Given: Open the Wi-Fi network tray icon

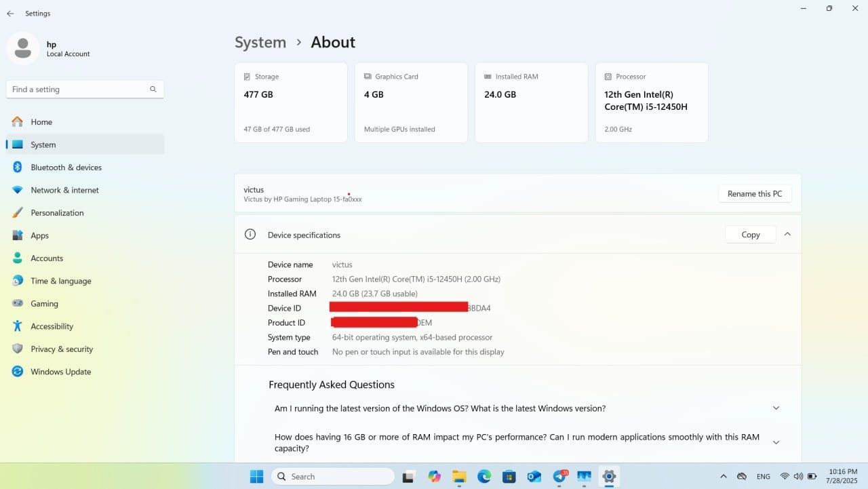Looking at the screenshot, I should (785, 477).
